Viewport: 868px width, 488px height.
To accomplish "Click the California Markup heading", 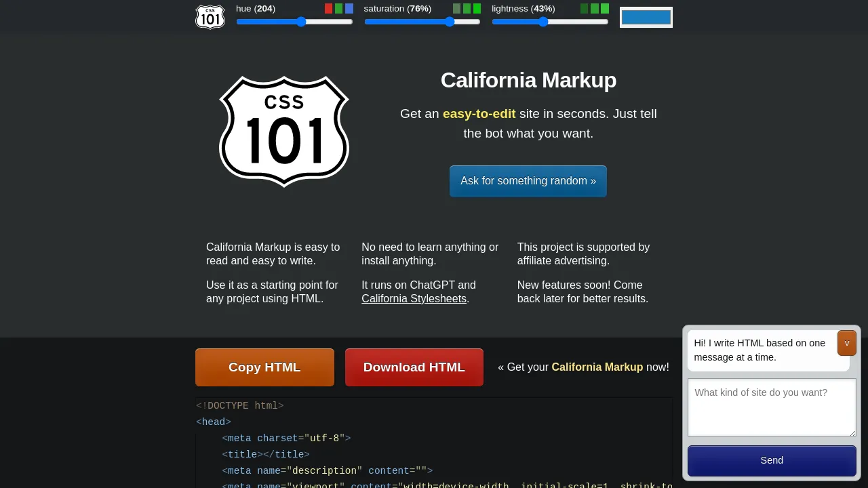I will pos(528,80).
